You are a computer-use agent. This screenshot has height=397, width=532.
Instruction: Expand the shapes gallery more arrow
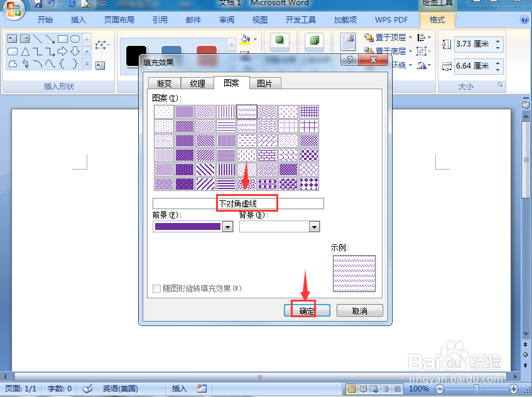tap(87, 64)
